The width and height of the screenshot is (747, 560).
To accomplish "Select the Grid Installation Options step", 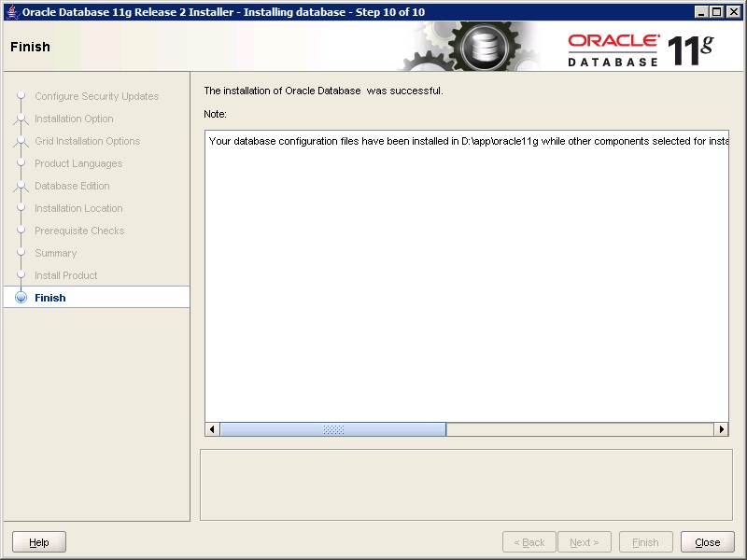I will point(87,141).
